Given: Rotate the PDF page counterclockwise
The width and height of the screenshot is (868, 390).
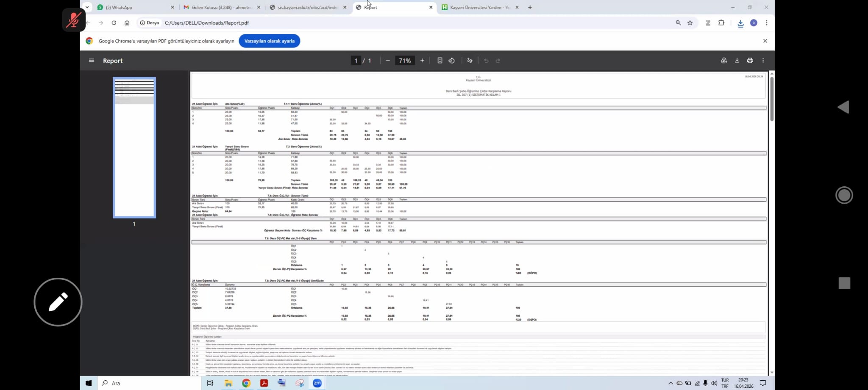Looking at the screenshot, I should point(452,61).
